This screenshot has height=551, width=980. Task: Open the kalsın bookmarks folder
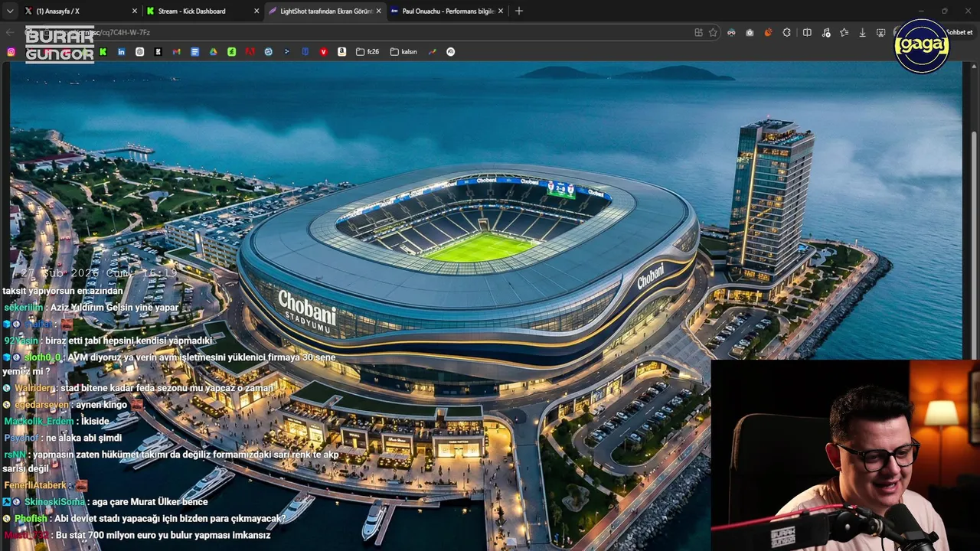click(x=403, y=51)
